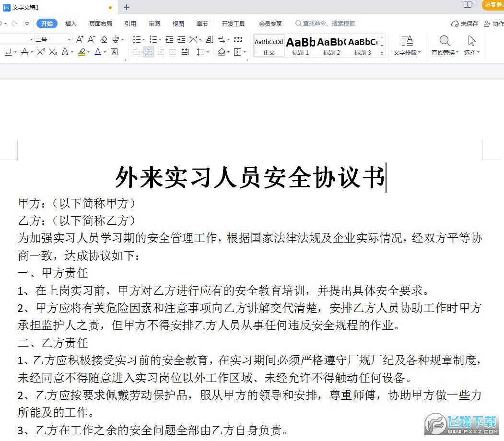The image size is (504, 441).
Task: Expand line spacing options arrow
Action: (208, 52)
